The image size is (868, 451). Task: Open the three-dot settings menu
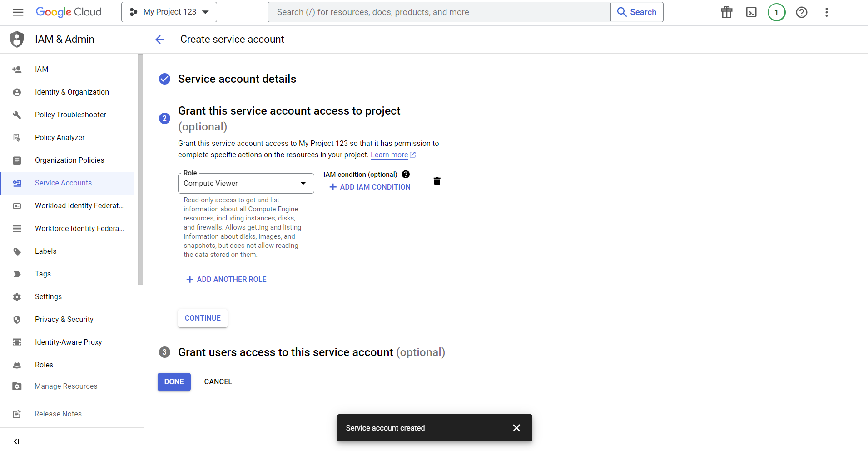[x=827, y=12]
